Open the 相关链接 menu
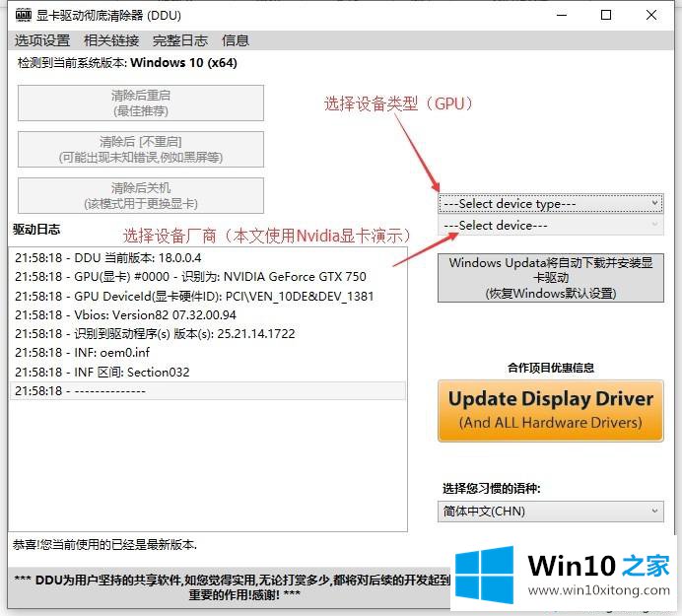 pos(111,40)
